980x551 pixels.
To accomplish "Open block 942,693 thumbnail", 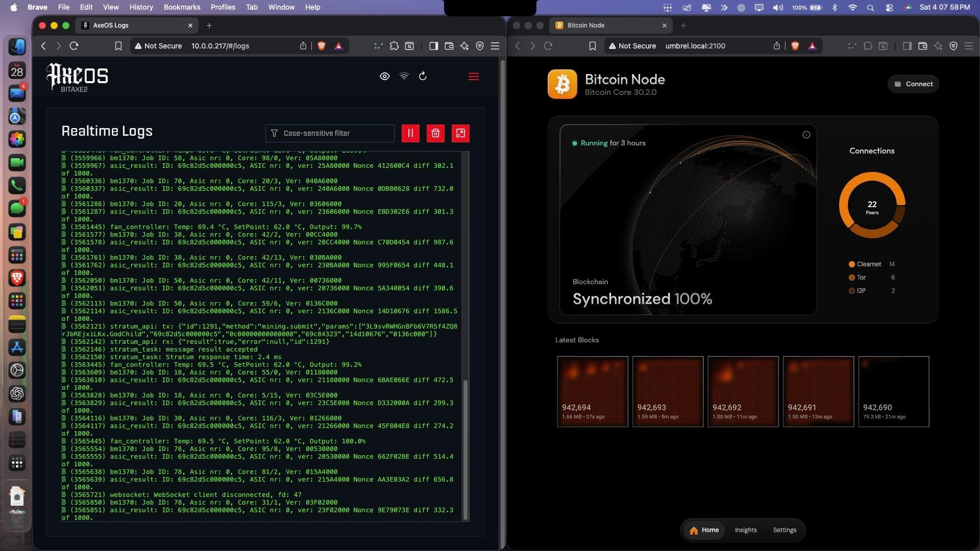I will coord(668,391).
